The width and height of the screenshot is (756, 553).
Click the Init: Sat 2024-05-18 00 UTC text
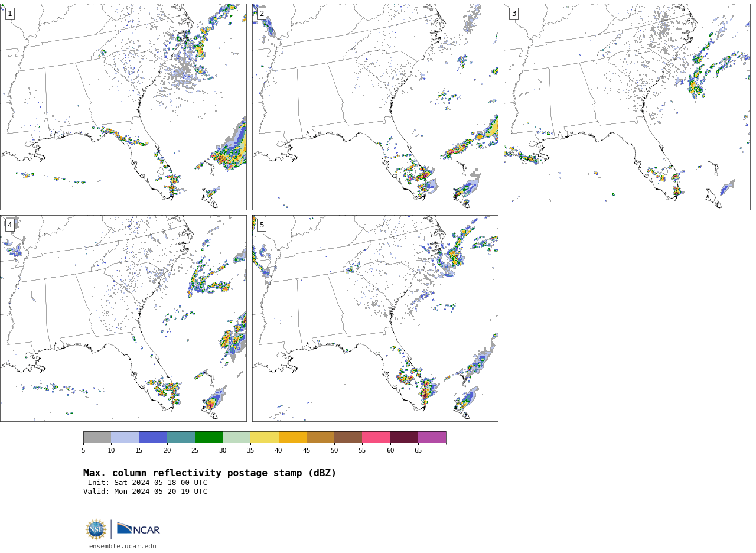click(148, 483)
